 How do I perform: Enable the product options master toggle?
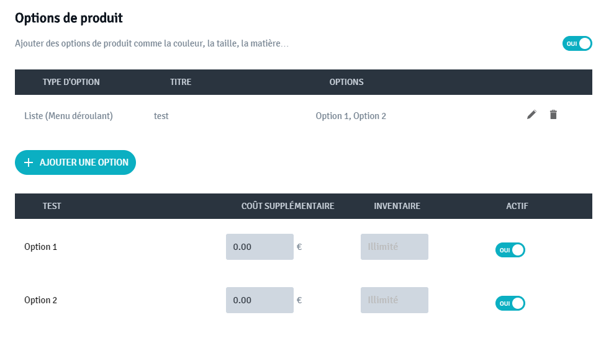[x=577, y=43]
